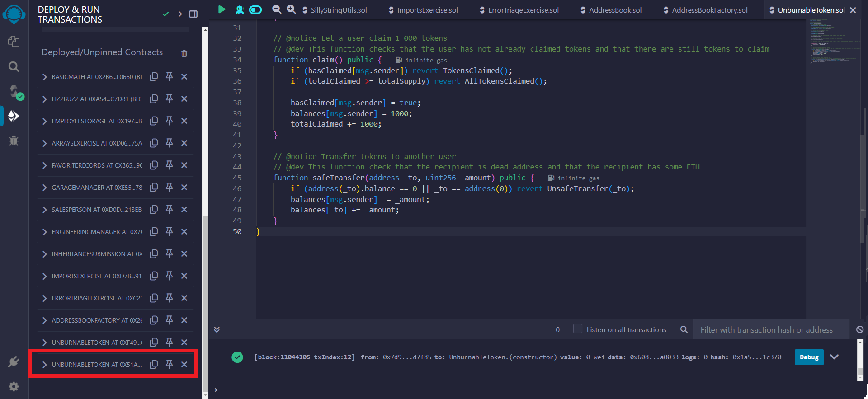Remove EMPLOYEESTORAGE deployed contract
The image size is (868, 399).
[184, 121]
